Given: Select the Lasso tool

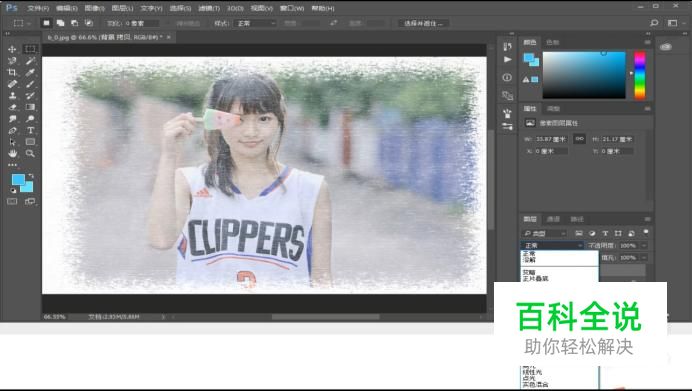Looking at the screenshot, I should [x=12, y=60].
